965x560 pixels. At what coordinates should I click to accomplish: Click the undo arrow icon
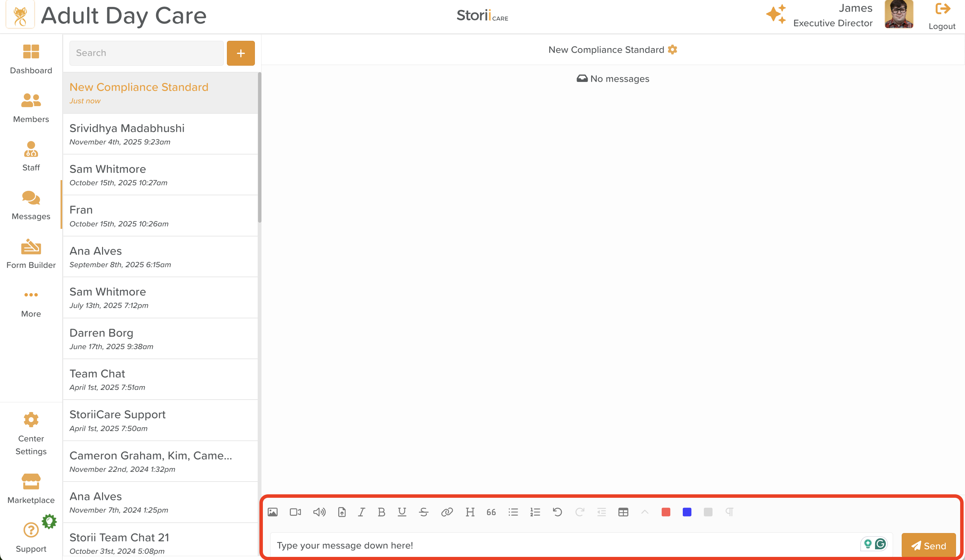[x=557, y=512]
